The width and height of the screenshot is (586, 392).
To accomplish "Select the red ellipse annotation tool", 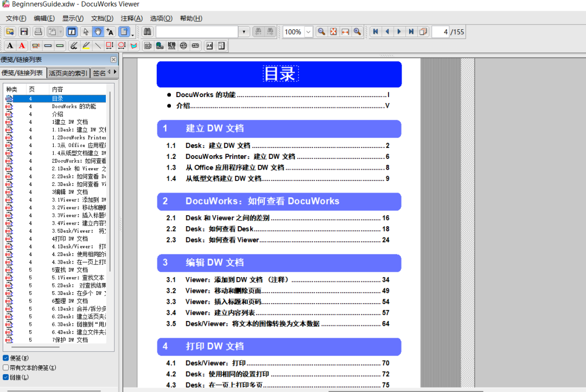I will point(122,46).
